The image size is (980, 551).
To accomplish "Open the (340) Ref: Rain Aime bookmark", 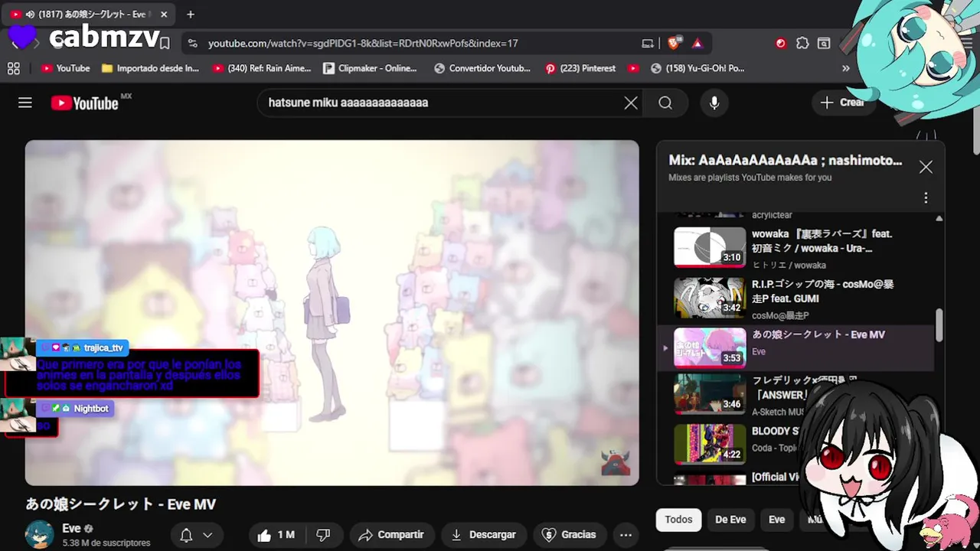I will coord(263,68).
